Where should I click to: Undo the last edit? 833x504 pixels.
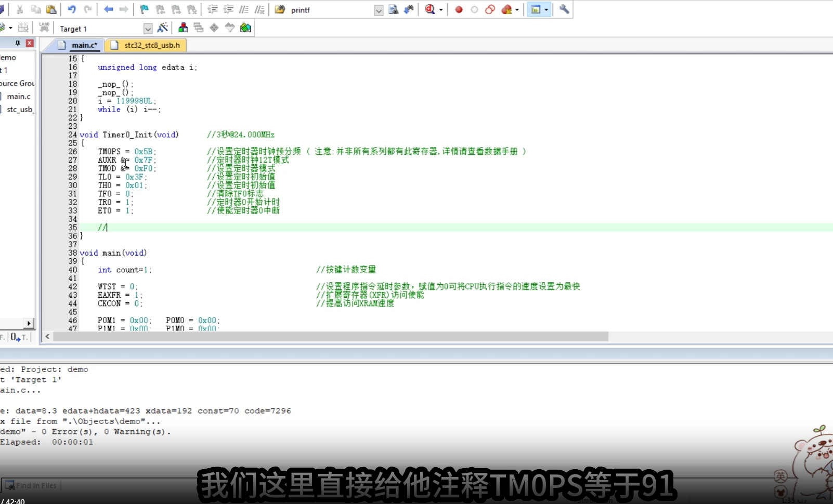(72, 9)
